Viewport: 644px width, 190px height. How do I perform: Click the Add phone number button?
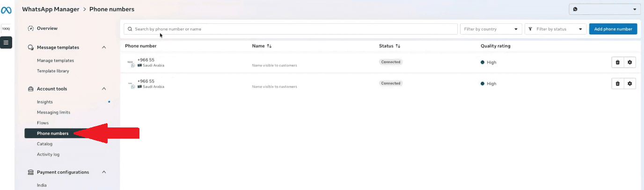(613, 29)
